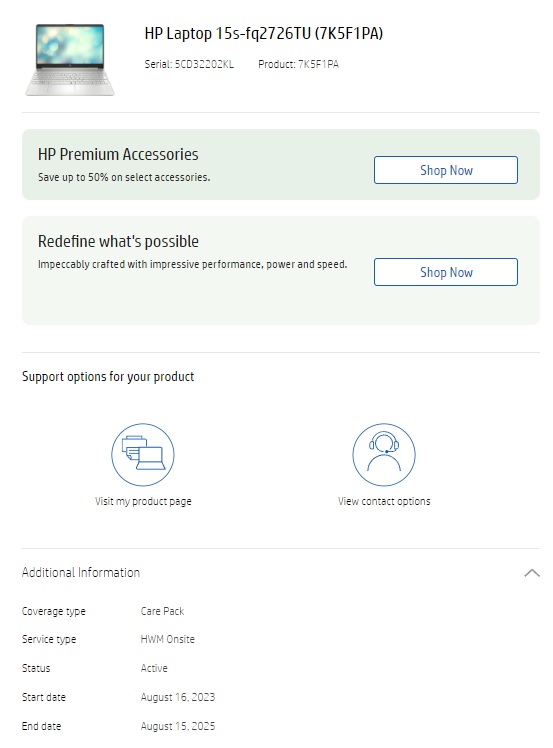
Task: Click the printer and laptop product page icon
Action: coord(143,454)
